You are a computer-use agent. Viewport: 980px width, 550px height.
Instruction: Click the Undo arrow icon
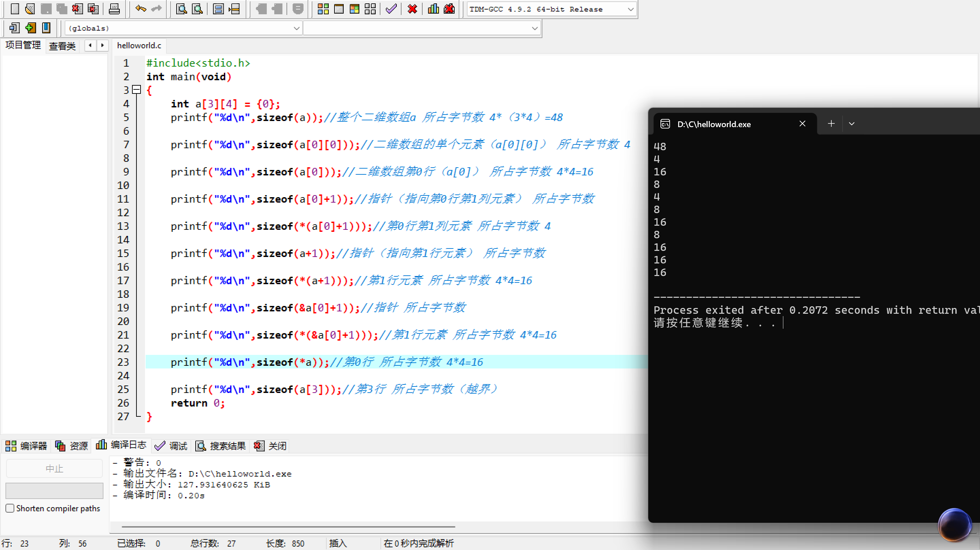[141, 9]
